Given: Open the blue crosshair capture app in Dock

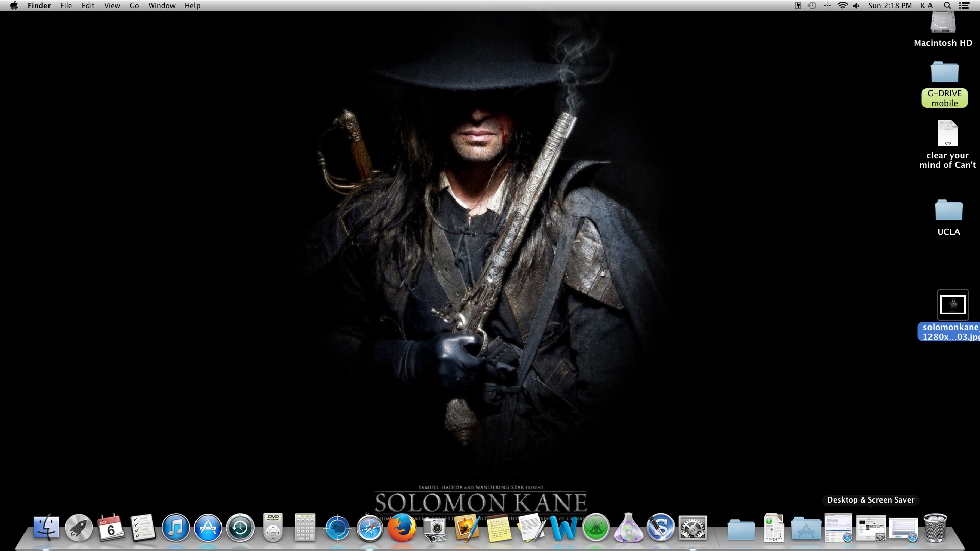Looking at the screenshot, I should (337, 528).
